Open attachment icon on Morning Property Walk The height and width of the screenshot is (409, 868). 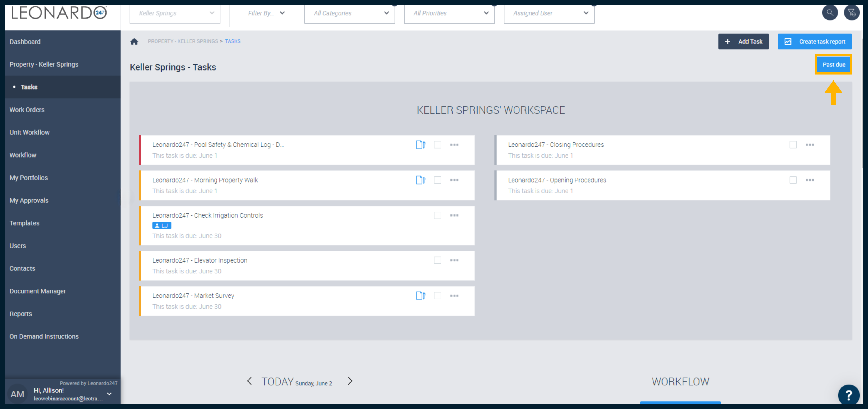pyautogui.click(x=421, y=180)
